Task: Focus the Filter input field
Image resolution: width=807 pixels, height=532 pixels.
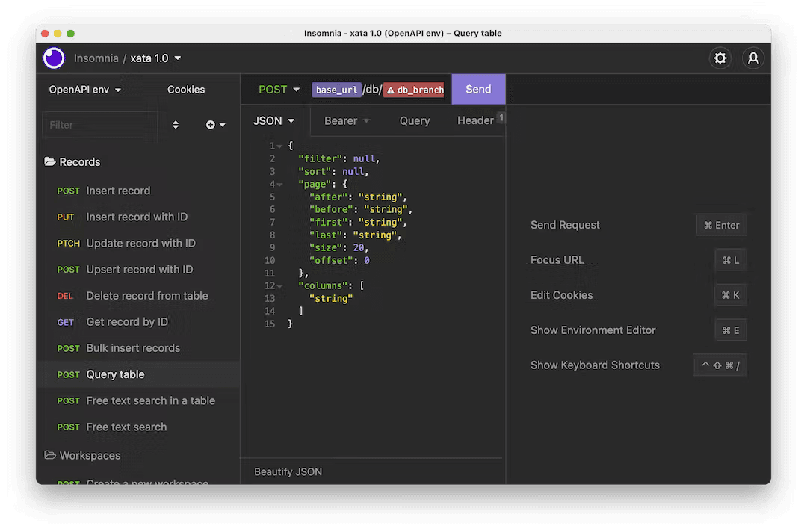Action: (x=100, y=125)
